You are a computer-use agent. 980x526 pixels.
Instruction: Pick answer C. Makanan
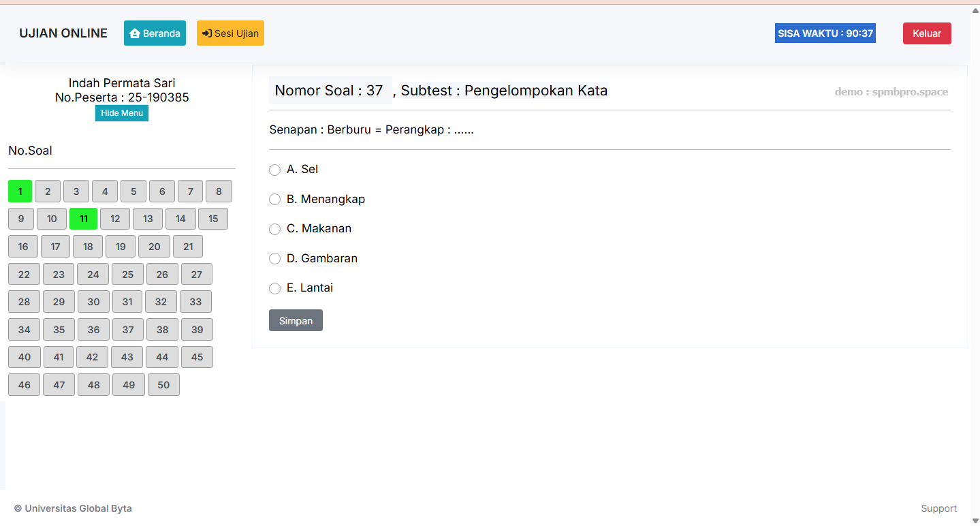pyautogui.click(x=274, y=229)
